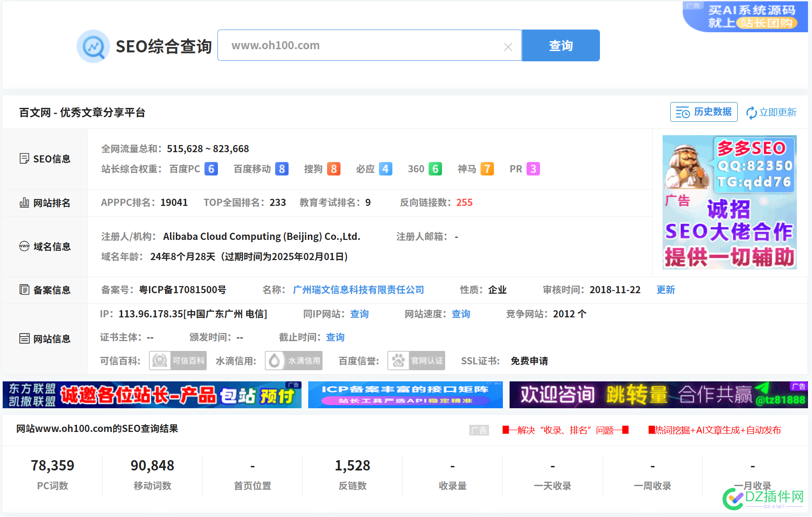The height and width of the screenshot is (517, 812).
Task: Click the 搜狗 weight badge 8
Action: [334, 169]
